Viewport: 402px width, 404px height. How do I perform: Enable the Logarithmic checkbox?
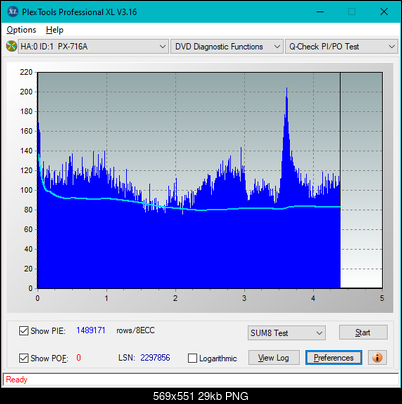point(192,358)
